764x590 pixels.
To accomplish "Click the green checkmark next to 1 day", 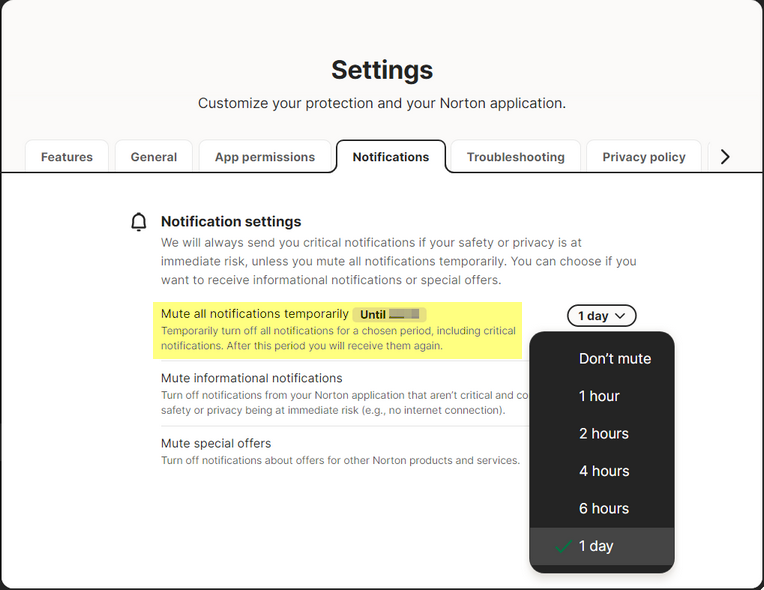I will click(x=564, y=546).
